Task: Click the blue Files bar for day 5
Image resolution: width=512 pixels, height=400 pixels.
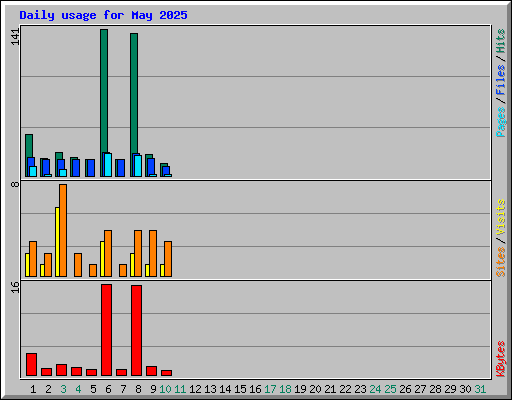Action: tap(91, 168)
